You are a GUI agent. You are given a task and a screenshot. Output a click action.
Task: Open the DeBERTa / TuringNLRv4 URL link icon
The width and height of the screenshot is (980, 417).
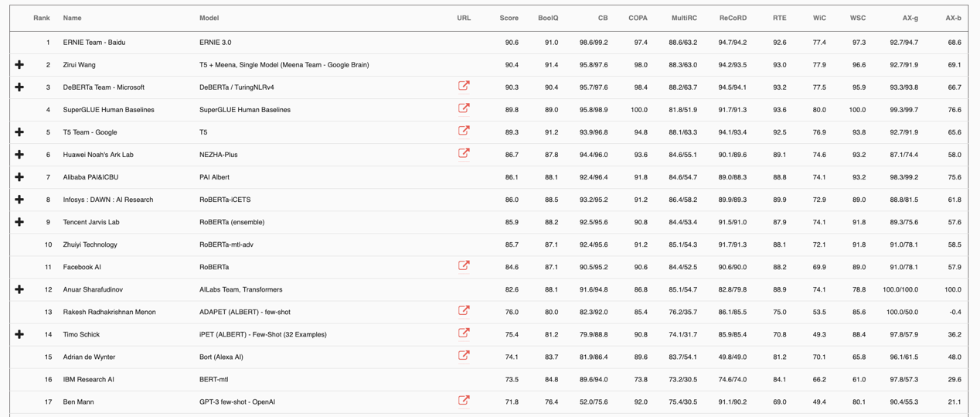[x=464, y=86]
